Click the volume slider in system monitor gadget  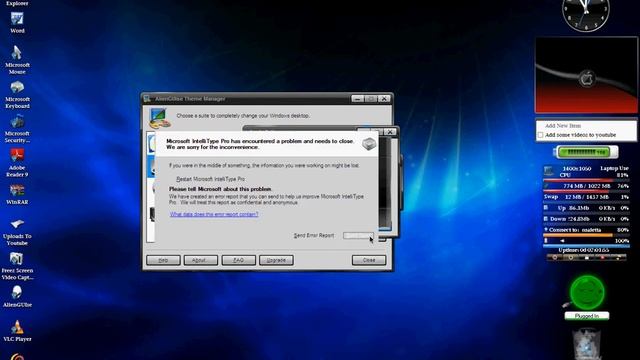point(586,246)
